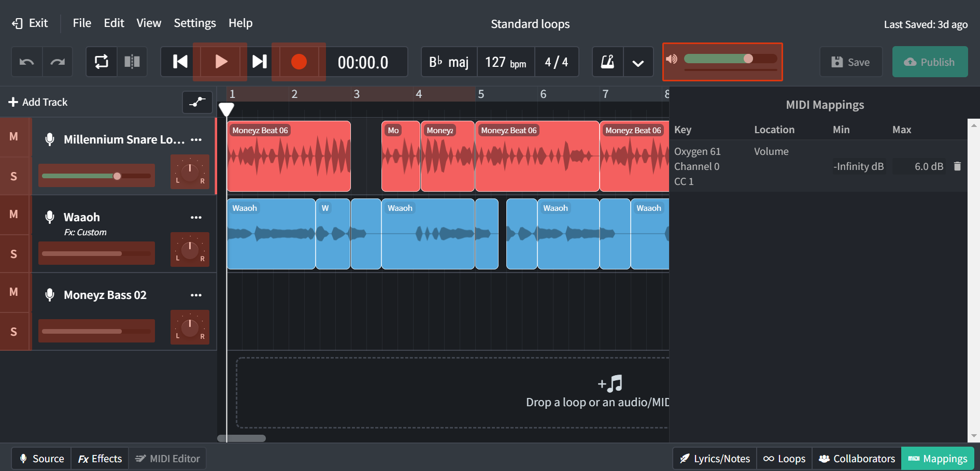Click the split clip tool icon
Image resolution: width=980 pixels, height=471 pixels.
coord(132,62)
